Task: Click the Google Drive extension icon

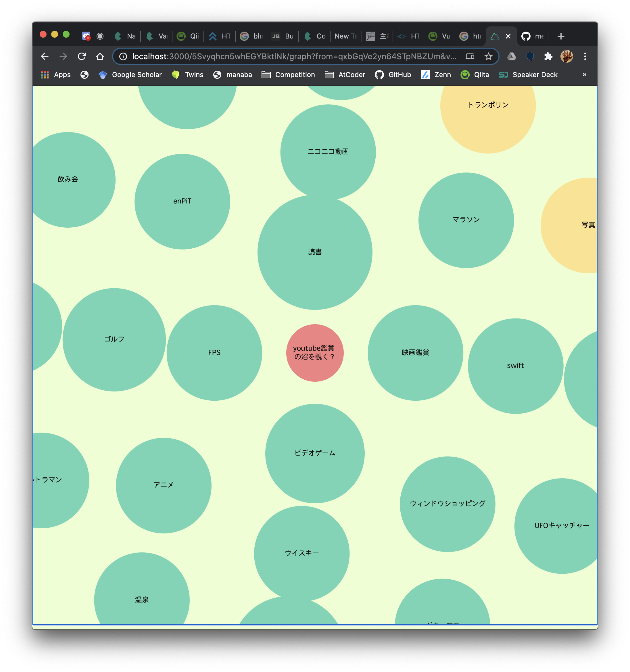Action: (x=511, y=56)
